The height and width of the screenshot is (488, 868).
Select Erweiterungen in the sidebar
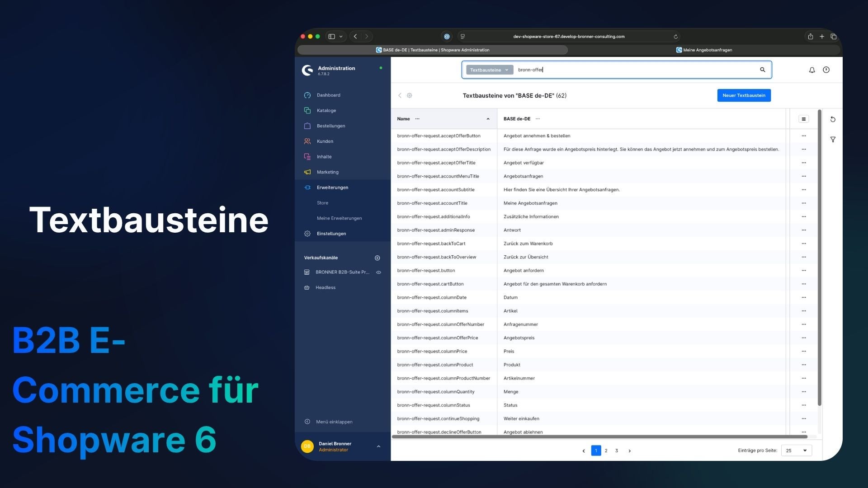(x=332, y=187)
